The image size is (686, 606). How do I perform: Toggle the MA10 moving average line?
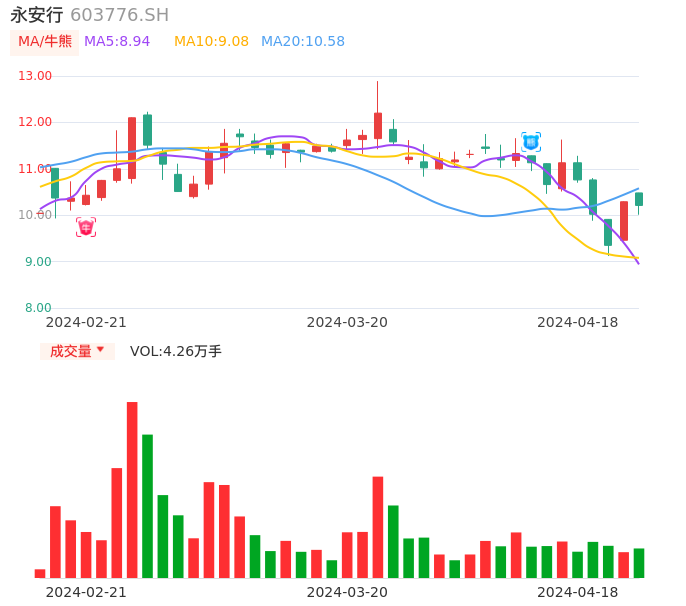211,42
